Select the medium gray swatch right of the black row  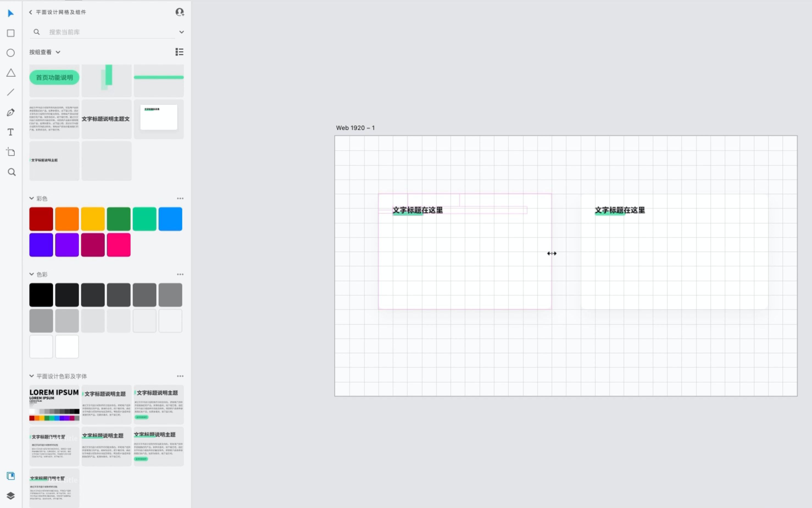pos(170,295)
